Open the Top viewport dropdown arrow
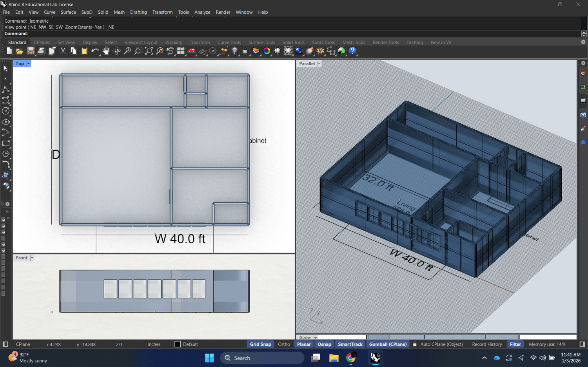Viewport: 588px width, 367px height. (29, 63)
